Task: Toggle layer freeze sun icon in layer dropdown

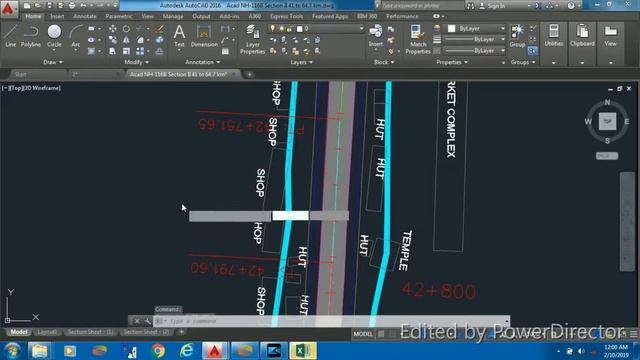Action: click(281, 29)
